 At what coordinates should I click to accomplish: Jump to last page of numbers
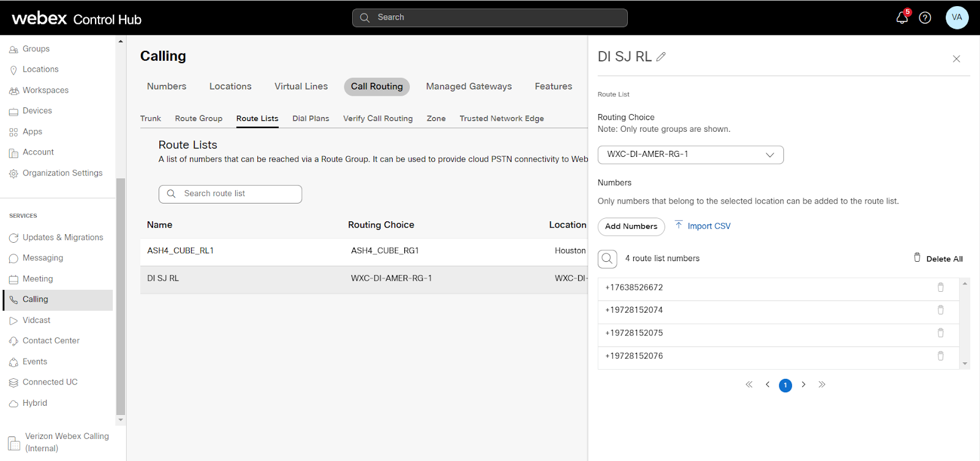(822, 385)
